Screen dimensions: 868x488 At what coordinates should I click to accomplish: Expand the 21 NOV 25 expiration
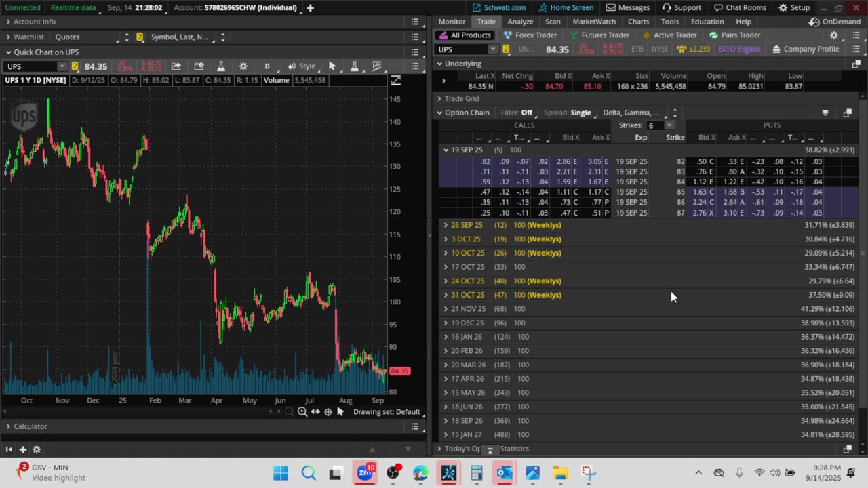pos(446,309)
